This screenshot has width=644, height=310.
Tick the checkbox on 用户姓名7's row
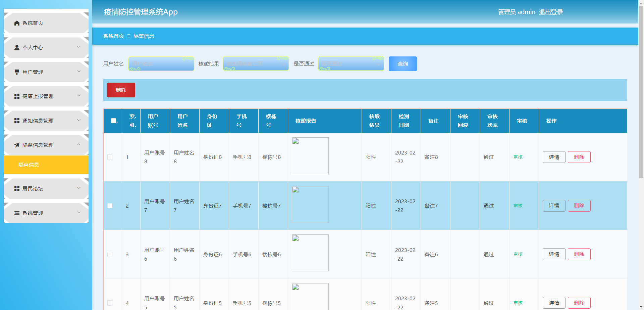coord(110,206)
